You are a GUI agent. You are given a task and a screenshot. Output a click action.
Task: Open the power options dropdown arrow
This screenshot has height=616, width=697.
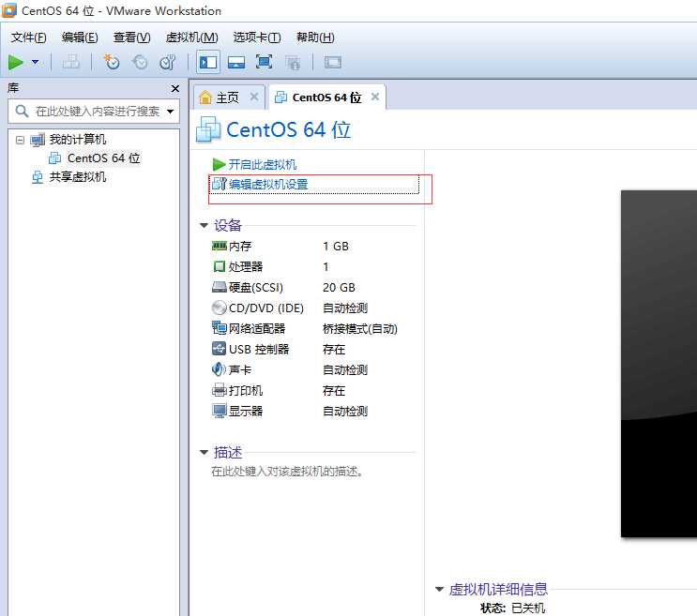(x=36, y=62)
